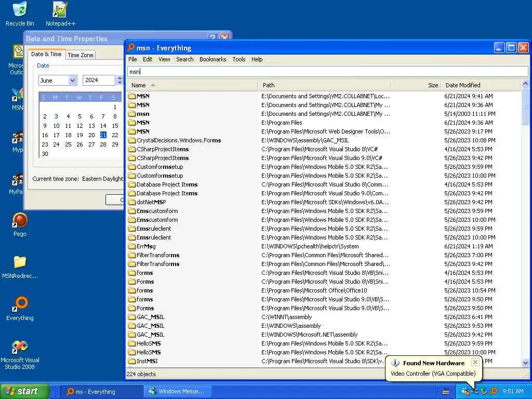Expand the month dropdown showing June
This screenshot has height=399, width=532.
72,81
